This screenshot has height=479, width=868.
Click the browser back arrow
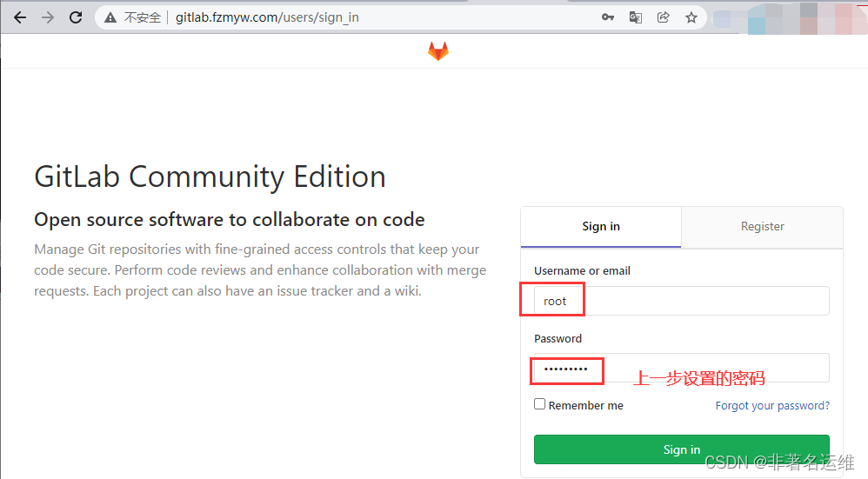pyautogui.click(x=20, y=17)
